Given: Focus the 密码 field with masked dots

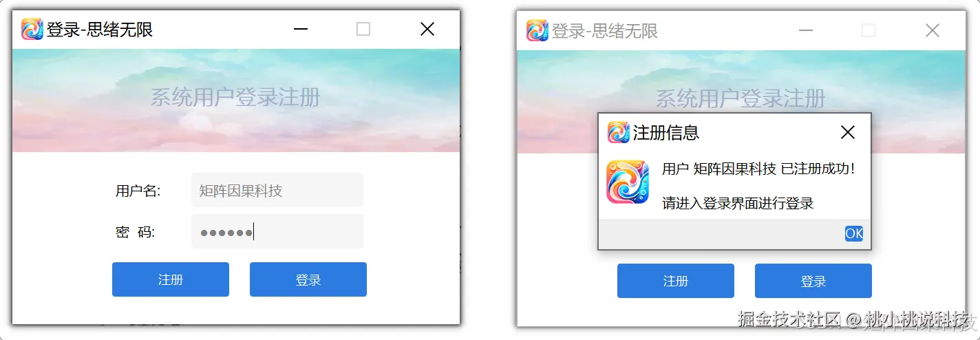Looking at the screenshot, I should (277, 232).
